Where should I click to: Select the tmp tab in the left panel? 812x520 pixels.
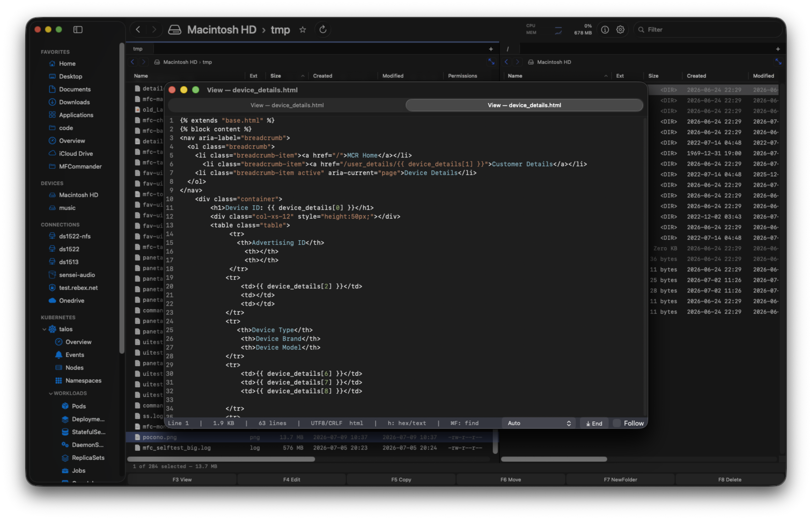138,49
